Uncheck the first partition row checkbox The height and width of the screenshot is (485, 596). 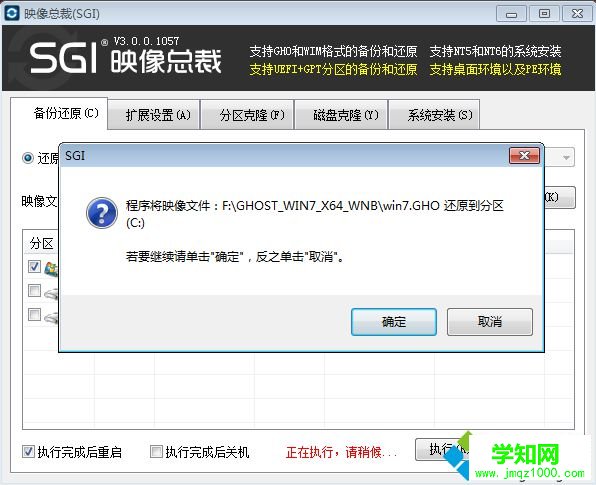34,266
